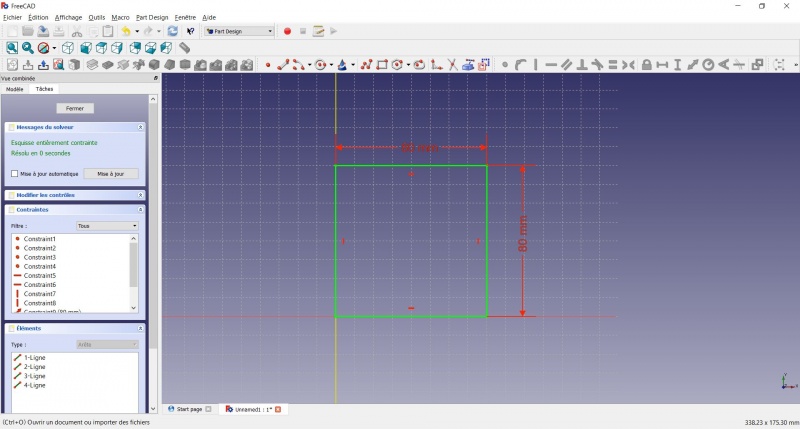
Task: Select the Create Line sketch tool
Action: [283, 65]
